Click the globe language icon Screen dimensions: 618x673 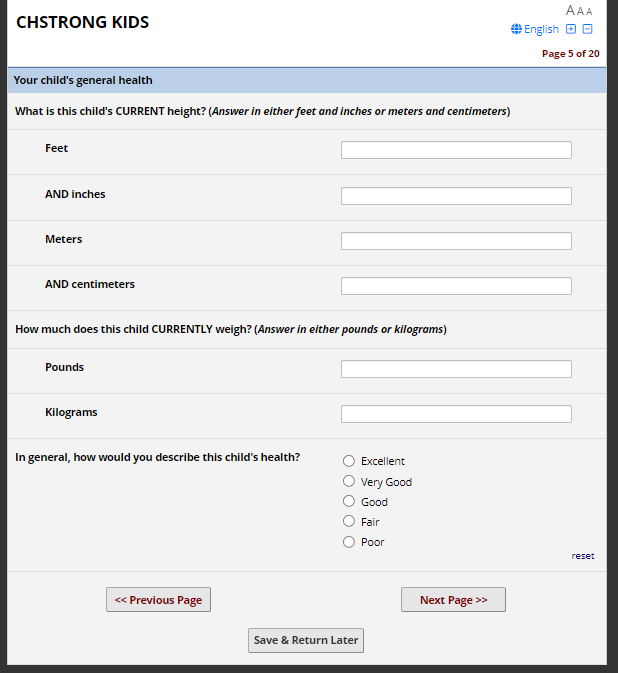click(516, 29)
